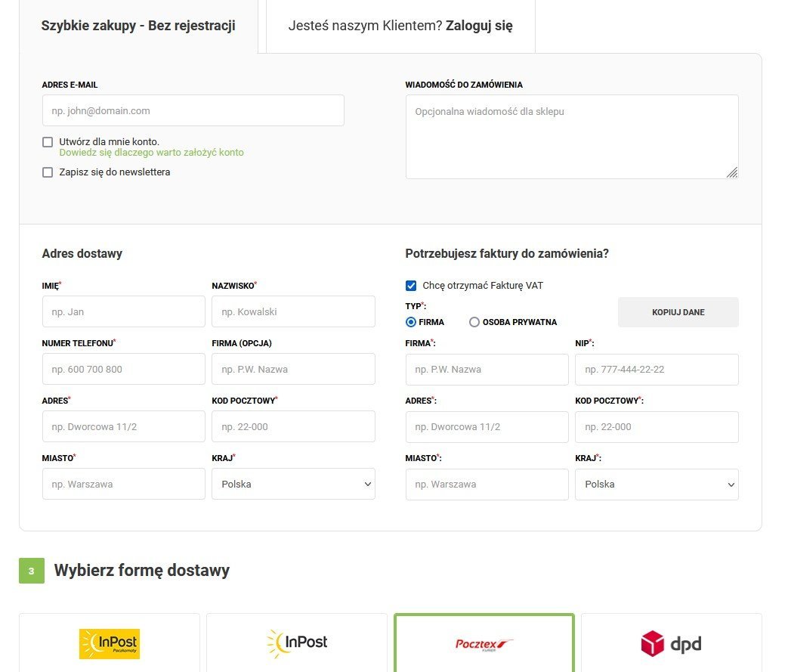Choose the white InPost courier logo
The height and width of the screenshot is (672, 788).
coord(297,643)
